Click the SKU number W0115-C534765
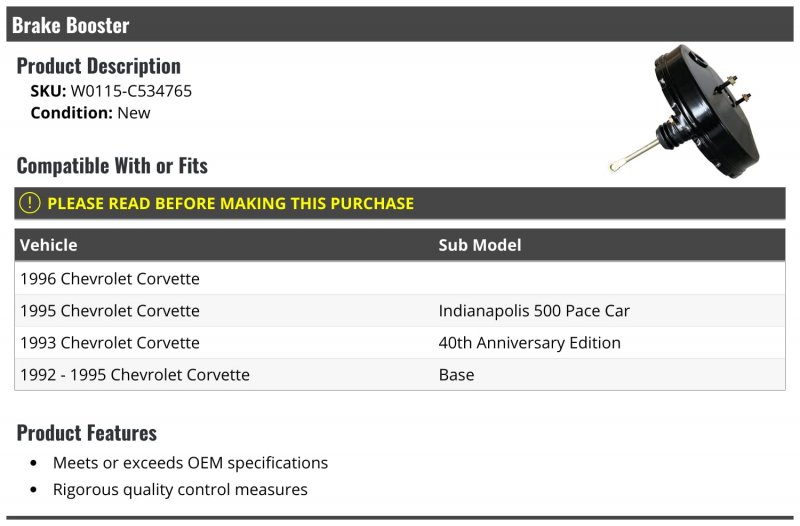 tap(131, 91)
